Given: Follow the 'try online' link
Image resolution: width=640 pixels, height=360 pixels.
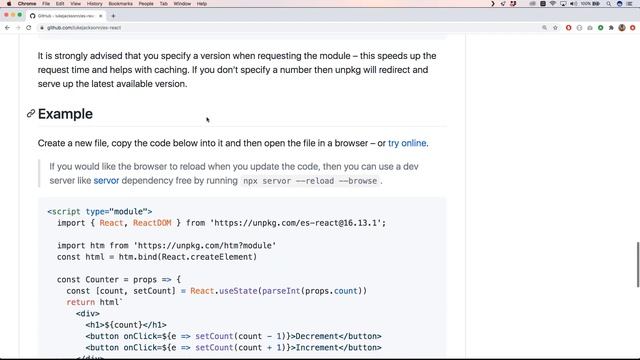Looking at the screenshot, I should click(407, 143).
